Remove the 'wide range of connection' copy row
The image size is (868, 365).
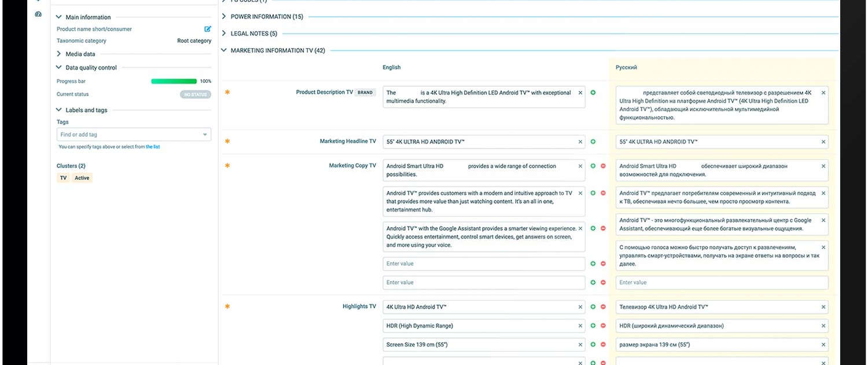coord(603,166)
